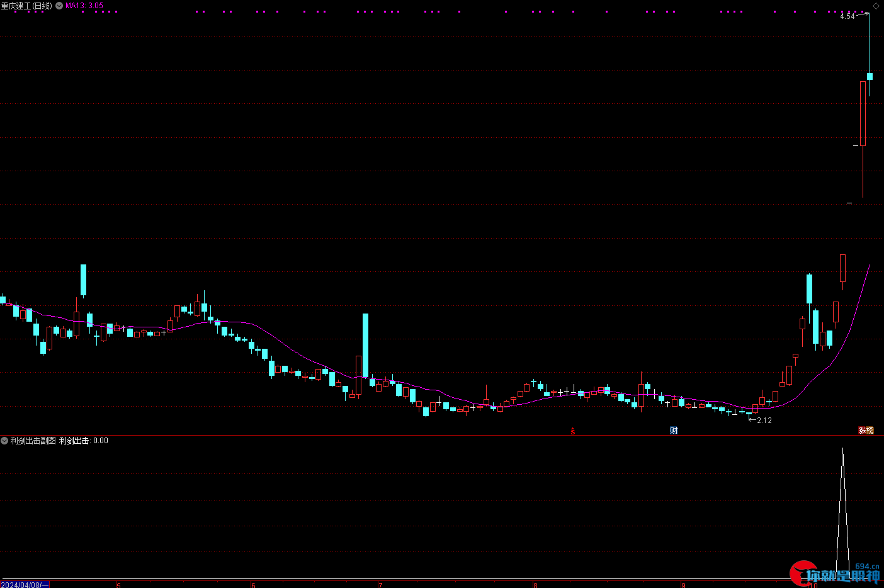Open dropdown arrow beside 重庆建工(日线) title
The image size is (884, 588).
[x=59, y=6]
